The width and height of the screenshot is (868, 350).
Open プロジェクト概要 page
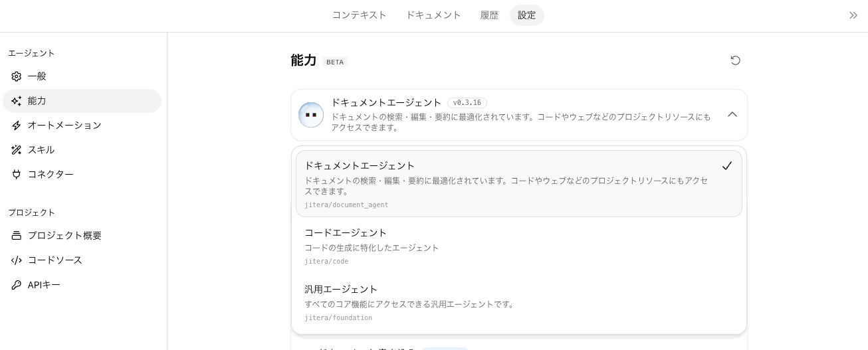tap(82, 236)
